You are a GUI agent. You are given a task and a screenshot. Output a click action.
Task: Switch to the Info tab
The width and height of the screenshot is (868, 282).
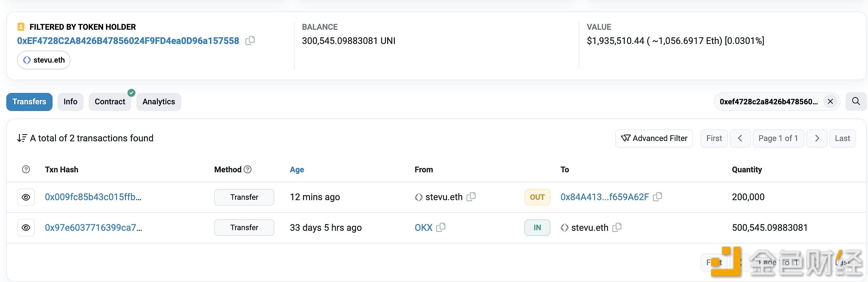[71, 102]
